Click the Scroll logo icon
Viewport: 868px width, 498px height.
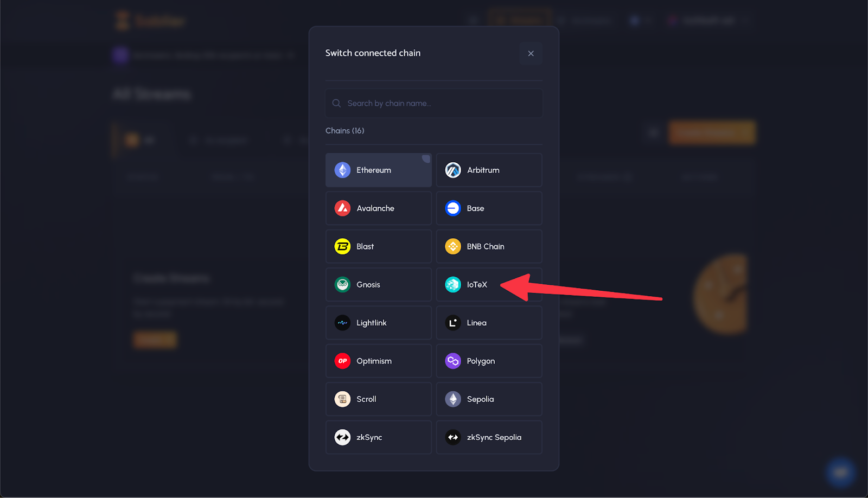[x=342, y=399]
